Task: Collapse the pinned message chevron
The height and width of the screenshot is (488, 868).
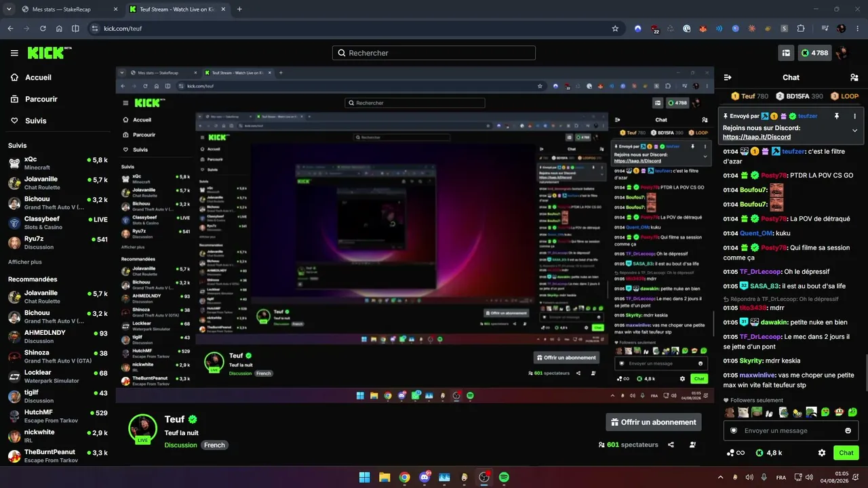Action: coord(854,130)
